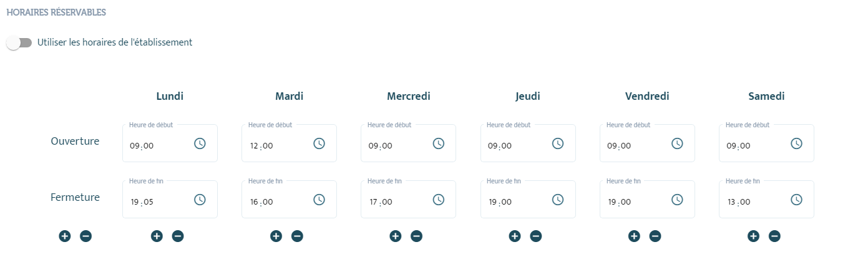Add a time slot under Samedi
Viewport: 868px width, 257px height.
(x=753, y=236)
